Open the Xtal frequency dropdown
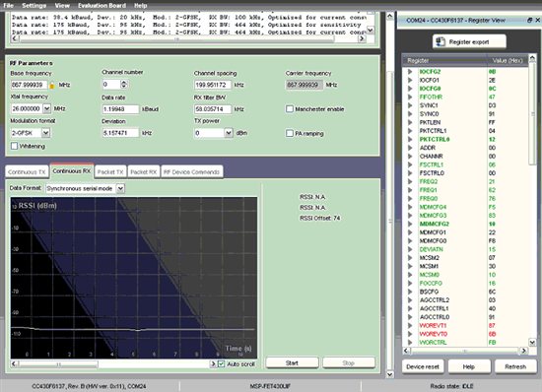The image size is (542, 392). [x=47, y=108]
